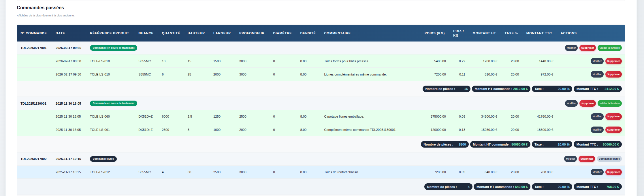Remove order TDL20251130001 using Supprimer
Image resolution: width=644 pixels, height=196 pixels.
587,103
